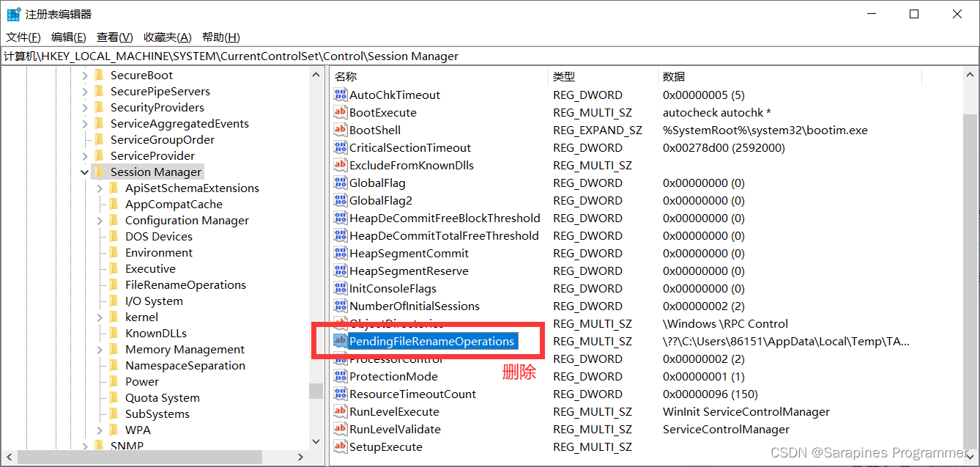Select the ServiceAggregatedEvents tree key
Image resolution: width=980 pixels, height=467 pixels.
[x=179, y=123]
